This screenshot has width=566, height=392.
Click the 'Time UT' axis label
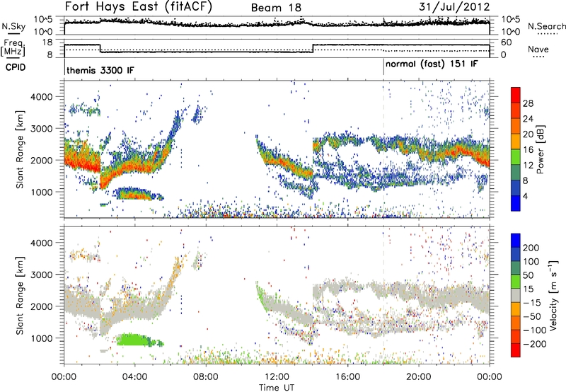[277, 388]
